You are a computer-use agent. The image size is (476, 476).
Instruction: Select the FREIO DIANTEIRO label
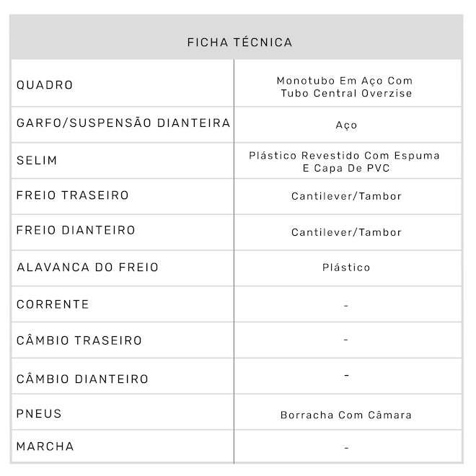(x=76, y=231)
